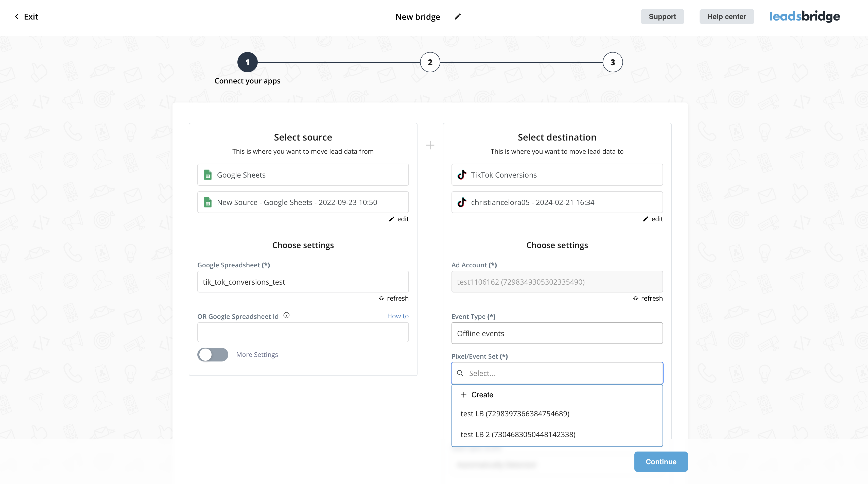Image resolution: width=868 pixels, height=484 pixels.
Task: Open the Google Spreadsheet dropdown tik_tok_conversions_test
Action: coord(303,282)
